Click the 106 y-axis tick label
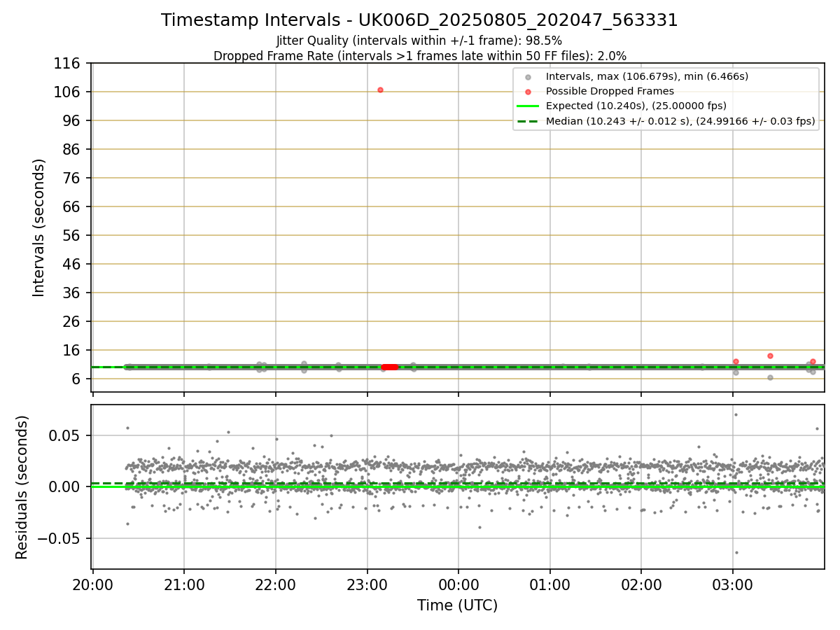 click(68, 92)
